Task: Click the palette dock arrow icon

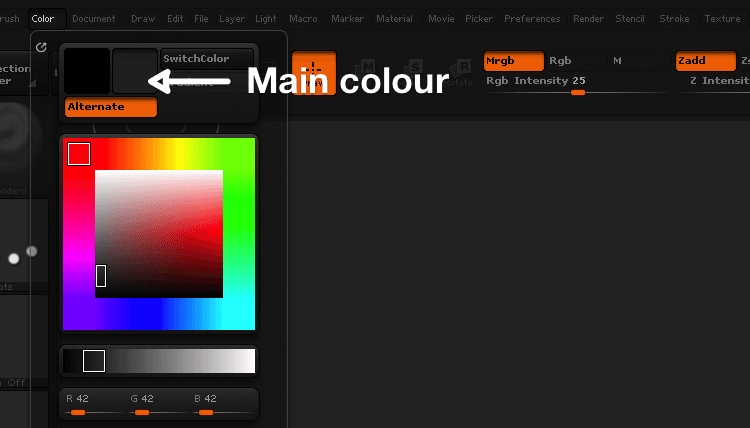Action: (41, 46)
